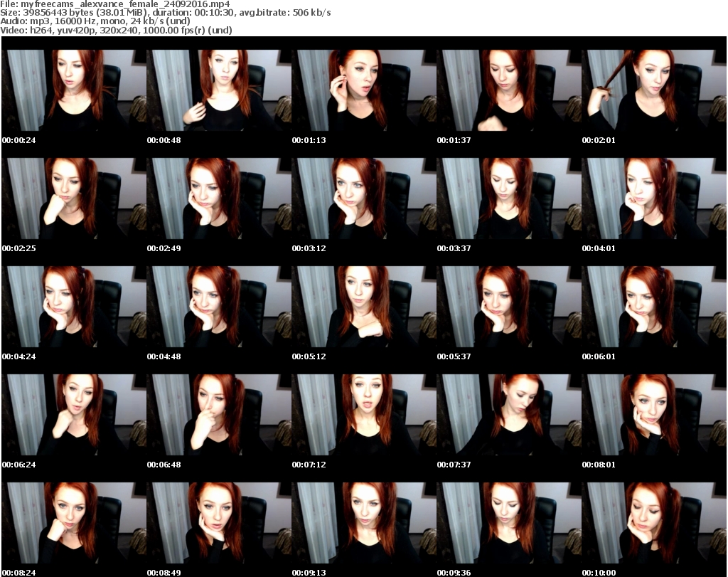
Task: Click the Size and duration info line
Action: pos(166,13)
